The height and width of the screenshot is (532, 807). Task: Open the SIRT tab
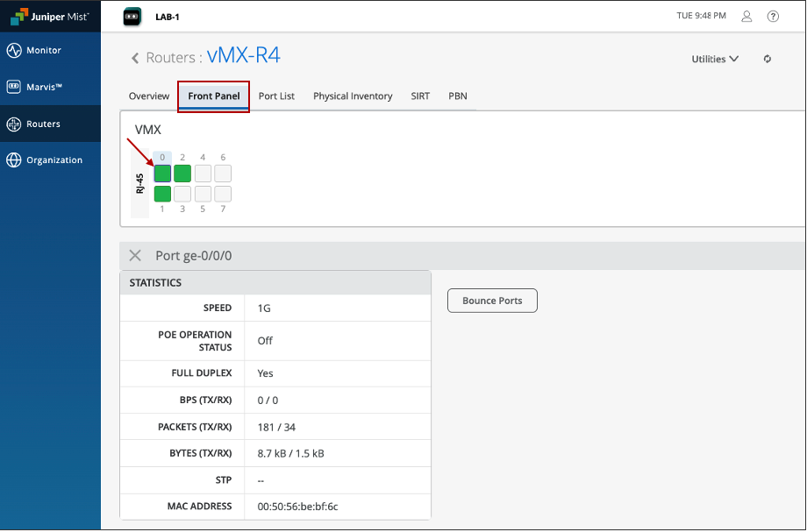[x=420, y=96]
